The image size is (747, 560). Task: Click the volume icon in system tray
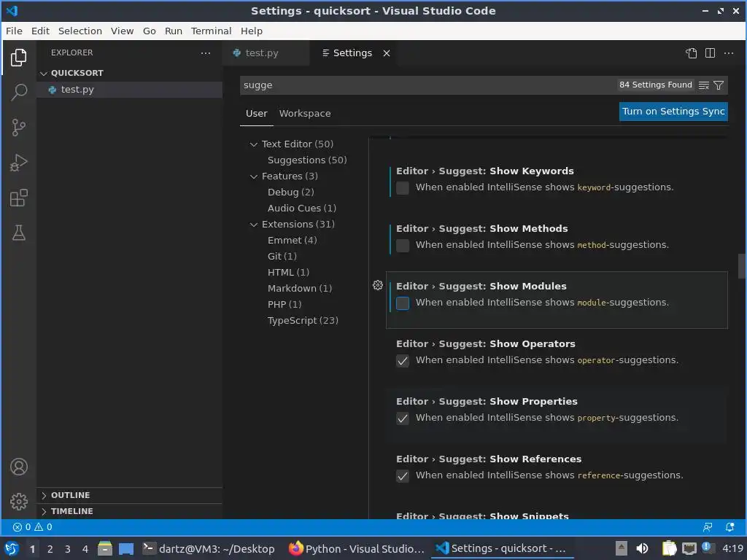pyautogui.click(x=642, y=548)
